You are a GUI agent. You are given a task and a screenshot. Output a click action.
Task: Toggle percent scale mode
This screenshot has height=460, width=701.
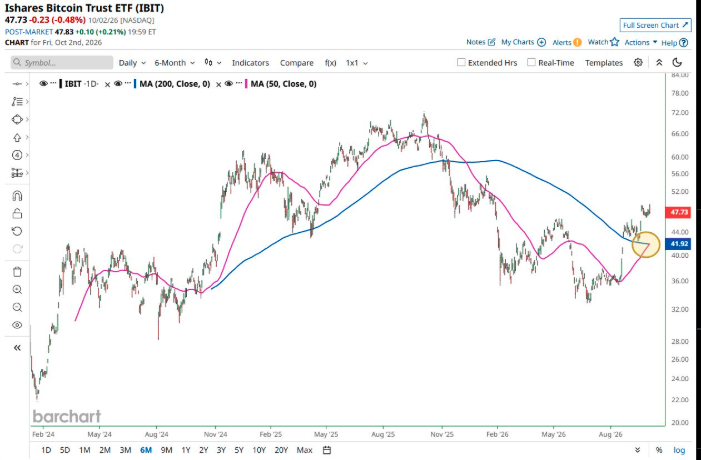659,450
